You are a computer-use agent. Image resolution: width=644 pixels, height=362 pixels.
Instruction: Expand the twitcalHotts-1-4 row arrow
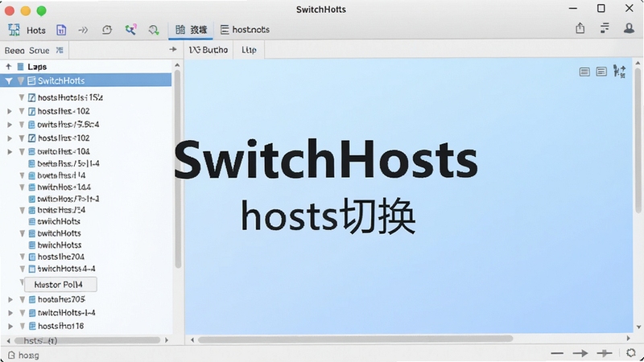10,313
